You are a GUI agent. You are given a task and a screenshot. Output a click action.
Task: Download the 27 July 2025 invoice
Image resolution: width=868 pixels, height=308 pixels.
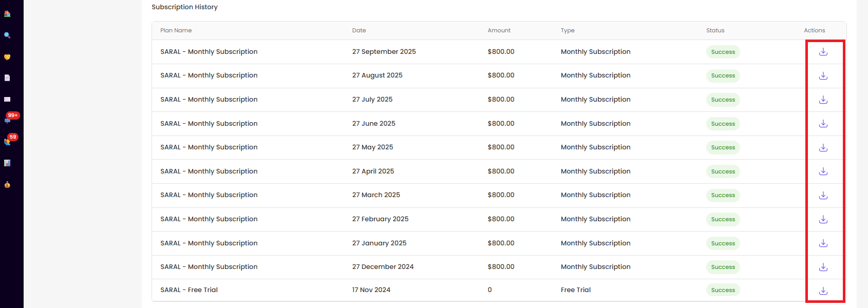point(823,100)
